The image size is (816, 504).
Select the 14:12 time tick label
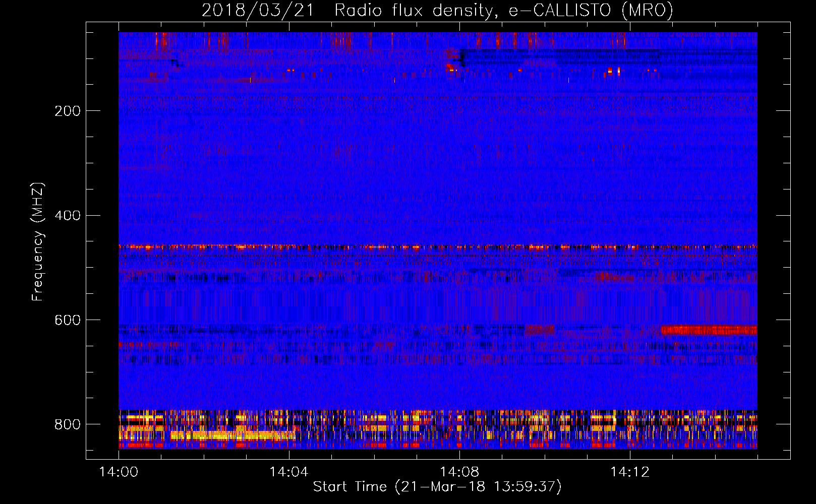tap(630, 472)
